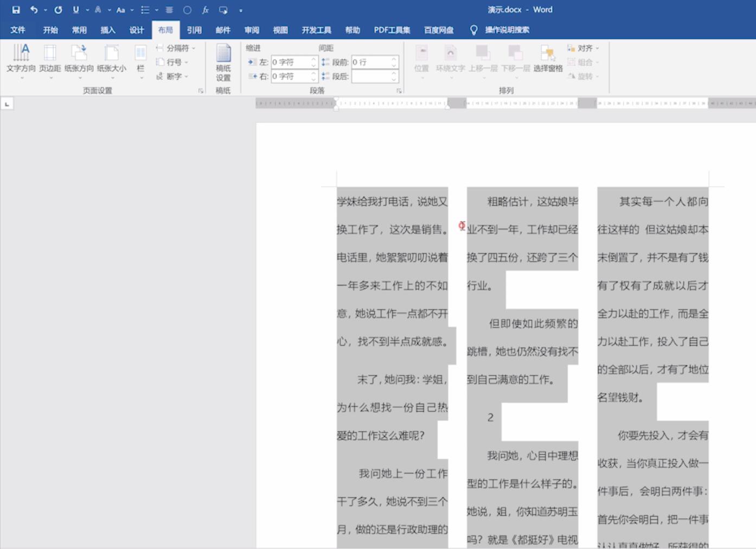Click the 上移一层 bring forward button
The width and height of the screenshot is (756, 549).
483,62
